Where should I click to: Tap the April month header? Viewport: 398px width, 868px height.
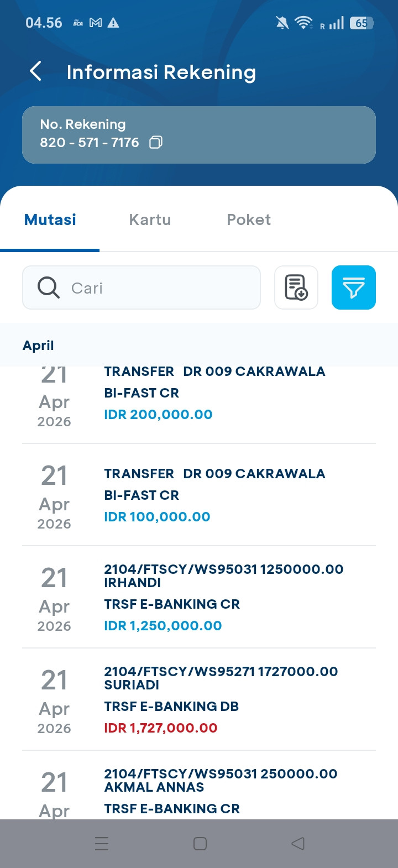point(38,346)
